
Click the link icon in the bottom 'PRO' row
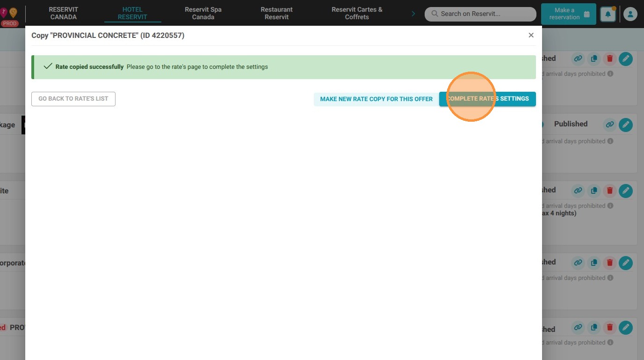point(579,327)
